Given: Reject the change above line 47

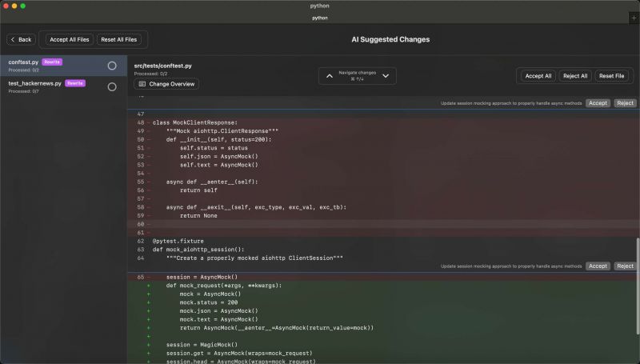Looking at the screenshot, I should point(625,103).
